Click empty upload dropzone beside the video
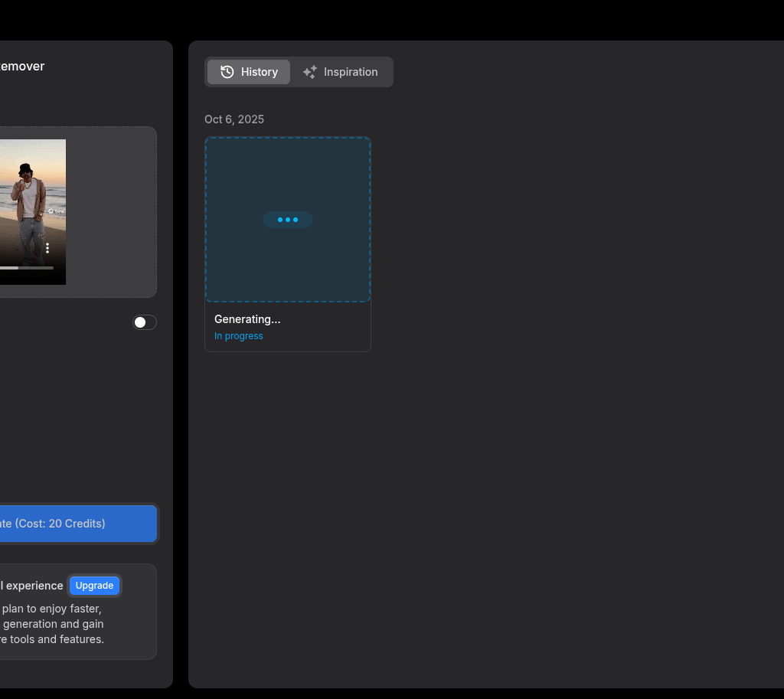This screenshot has height=699, width=784. tap(111, 212)
